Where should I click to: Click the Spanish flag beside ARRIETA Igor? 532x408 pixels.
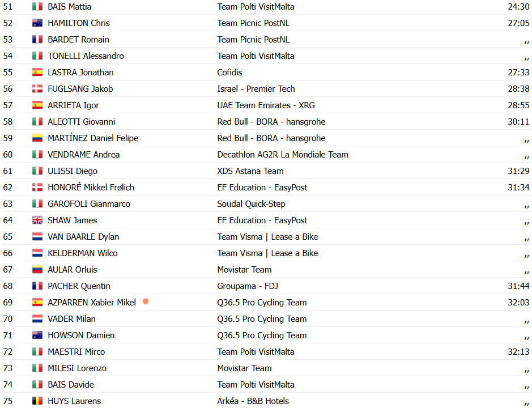click(37, 105)
